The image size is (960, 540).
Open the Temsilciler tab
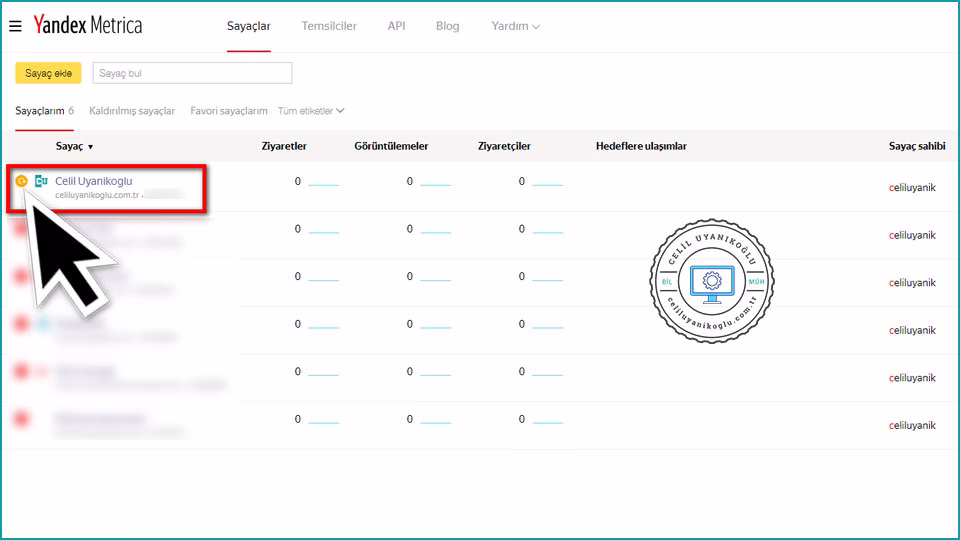329,26
